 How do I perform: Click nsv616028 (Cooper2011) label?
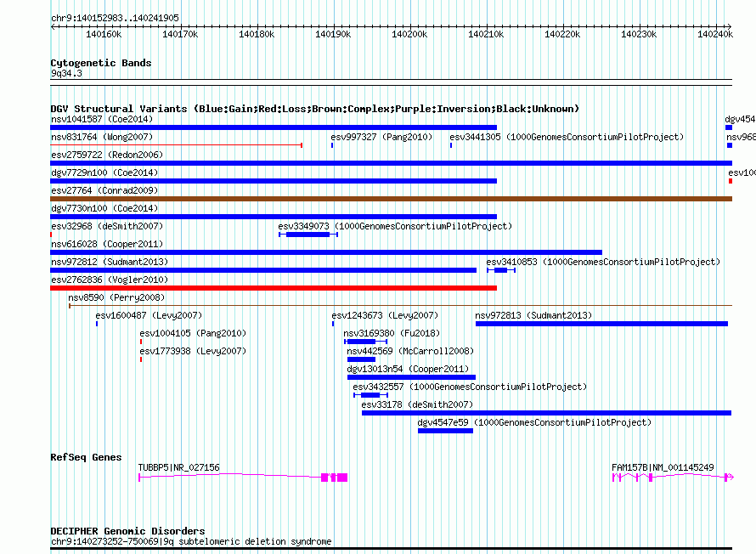pyautogui.click(x=107, y=244)
